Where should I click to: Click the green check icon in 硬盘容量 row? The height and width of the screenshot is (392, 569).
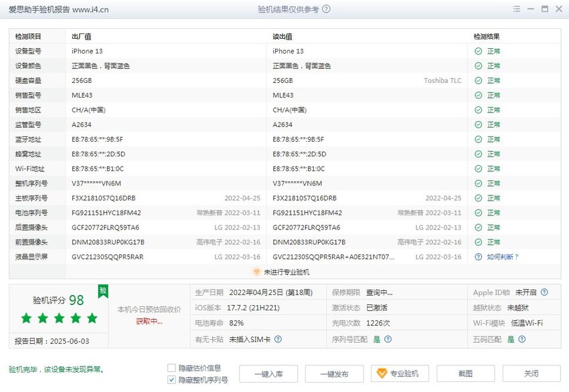(478, 80)
